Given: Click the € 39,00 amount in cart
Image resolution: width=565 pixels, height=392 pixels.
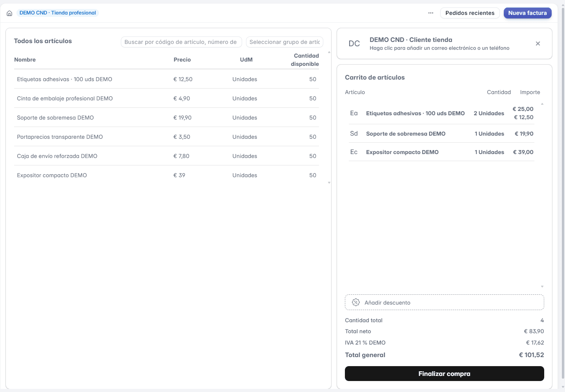Looking at the screenshot, I should click(x=523, y=152).
